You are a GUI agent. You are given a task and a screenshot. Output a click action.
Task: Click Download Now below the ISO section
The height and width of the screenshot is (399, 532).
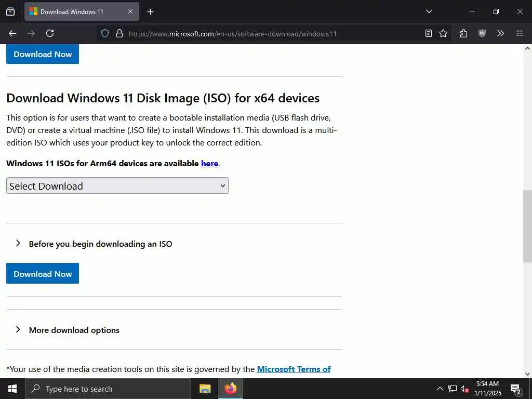[x=43, y=273]
